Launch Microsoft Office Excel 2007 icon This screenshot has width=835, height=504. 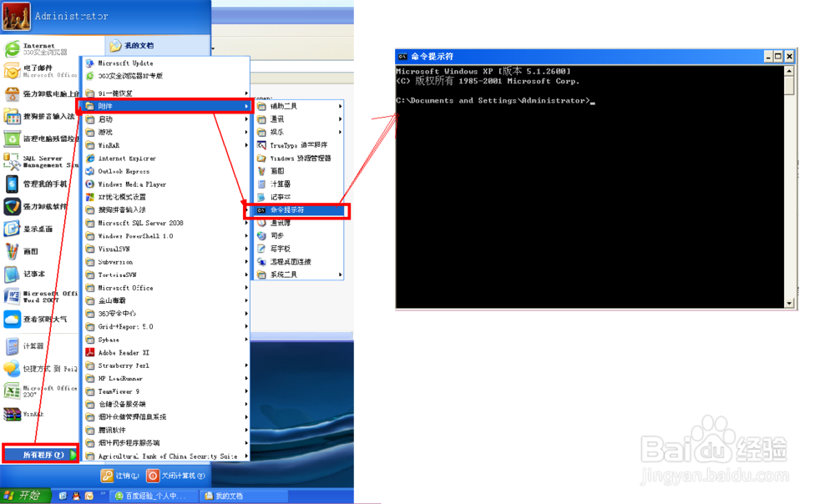[12, 391]
